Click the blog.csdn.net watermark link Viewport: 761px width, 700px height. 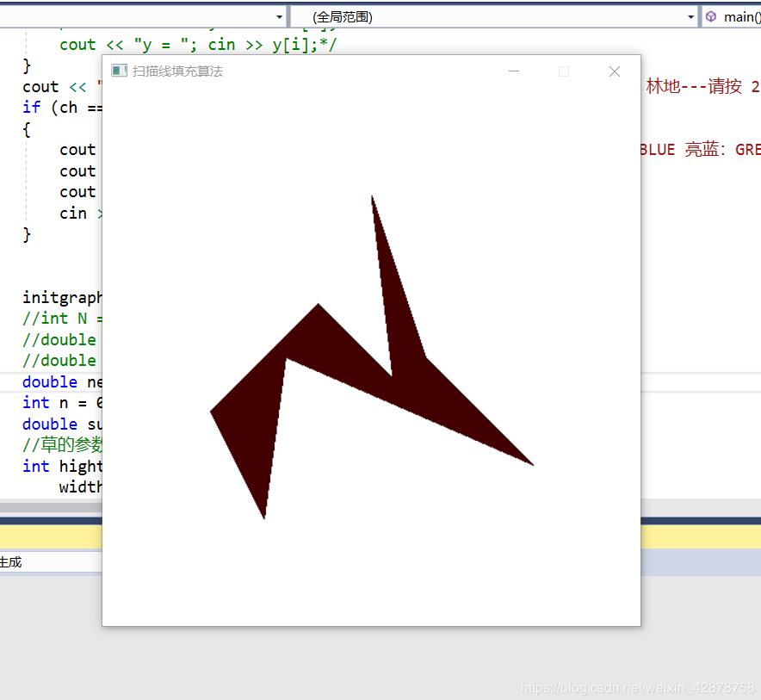click(x=638, y=688)
